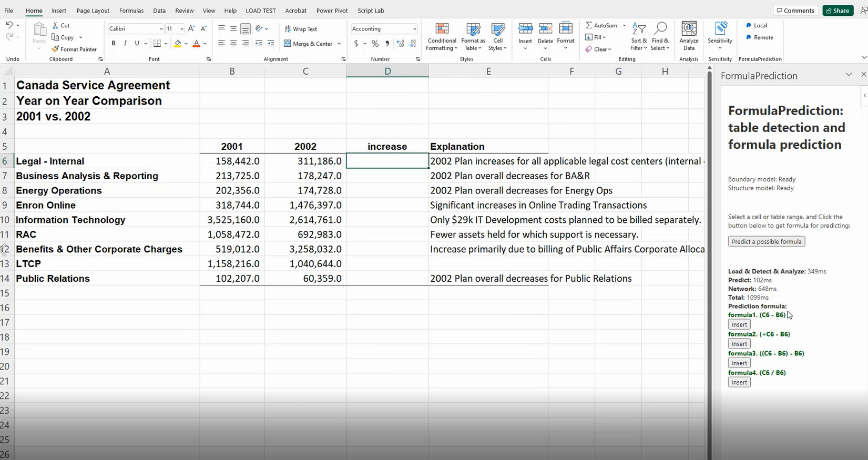
Task: Select Remote in FormulaPrediction group
Action: click(x=760, y=37)
